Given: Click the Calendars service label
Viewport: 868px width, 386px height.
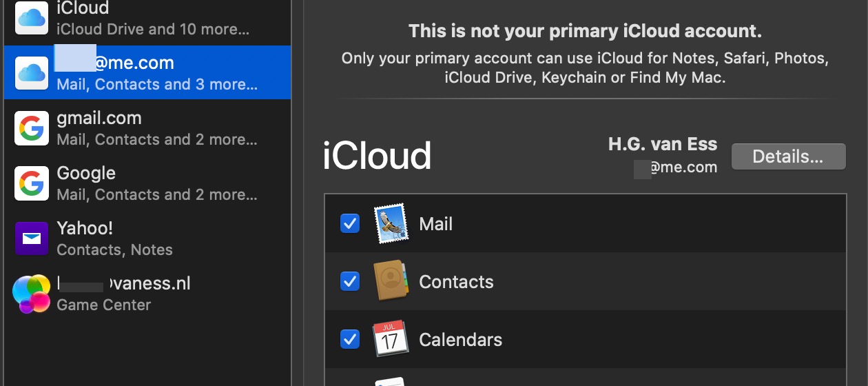Looking at the screenshot, I should (x=460, y=340).
